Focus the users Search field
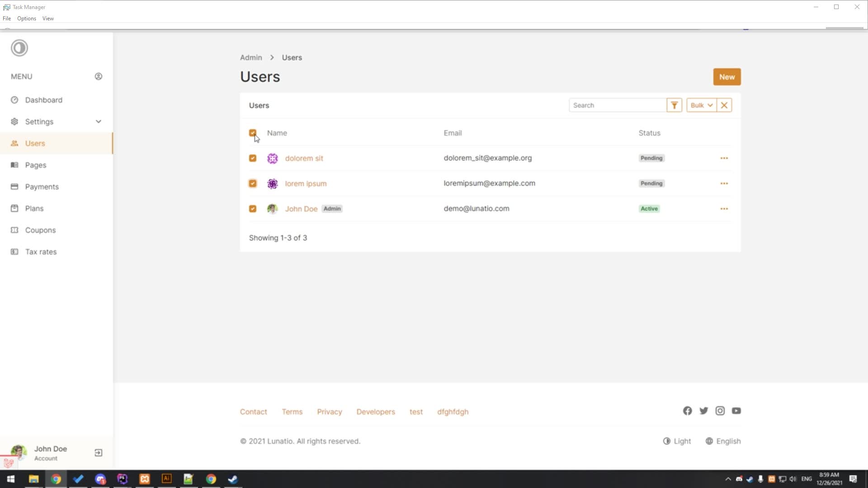This screenshot has height=488, width=868. (x=618, y=105)
